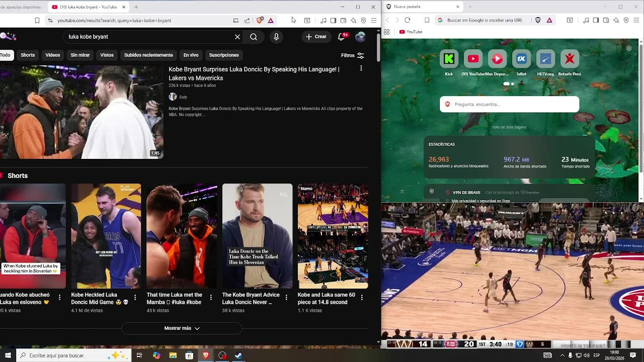
Task: Click Brave Shields lion in Nueva pestaña window
Action: [538, 20]
